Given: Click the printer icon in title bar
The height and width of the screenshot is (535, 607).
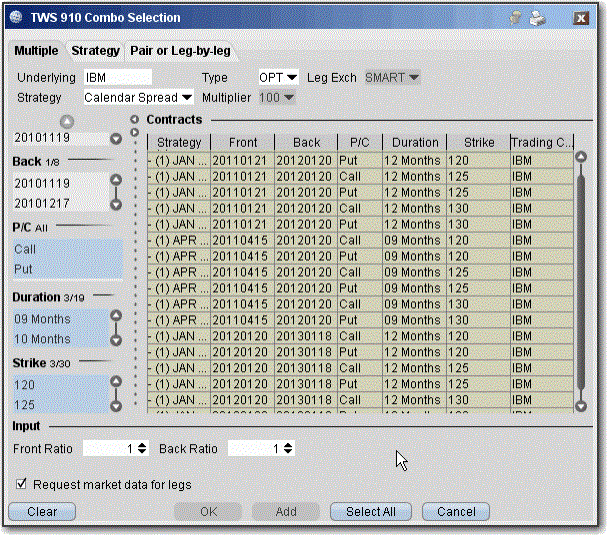Looking at the screenshot, I should [x=538, y=18].
